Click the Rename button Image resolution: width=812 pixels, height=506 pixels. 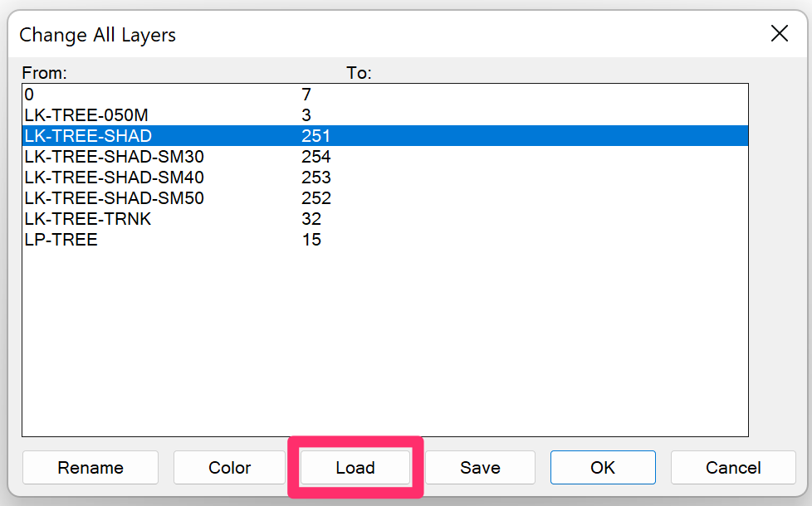(90, 467)
